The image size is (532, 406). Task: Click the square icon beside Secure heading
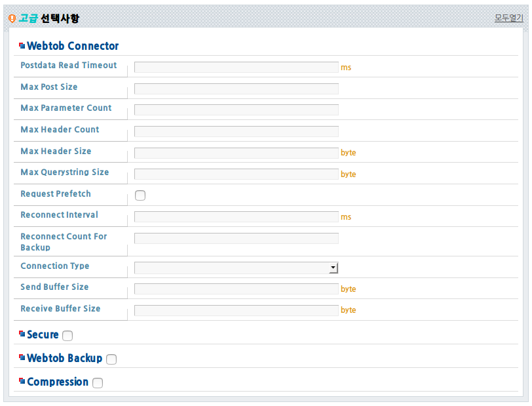click(22, 334)
